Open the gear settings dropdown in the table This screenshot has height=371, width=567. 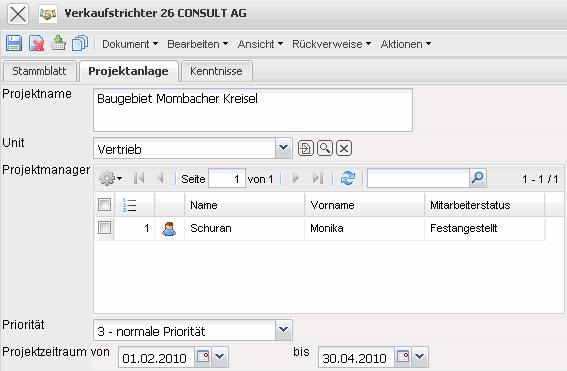pyautogui.click(x=111, y=178)
